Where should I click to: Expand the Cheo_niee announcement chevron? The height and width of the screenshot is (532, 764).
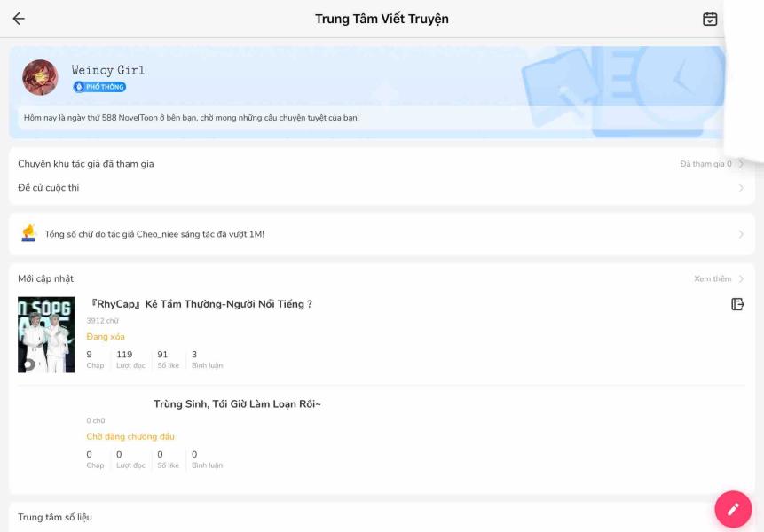[741, 234]
